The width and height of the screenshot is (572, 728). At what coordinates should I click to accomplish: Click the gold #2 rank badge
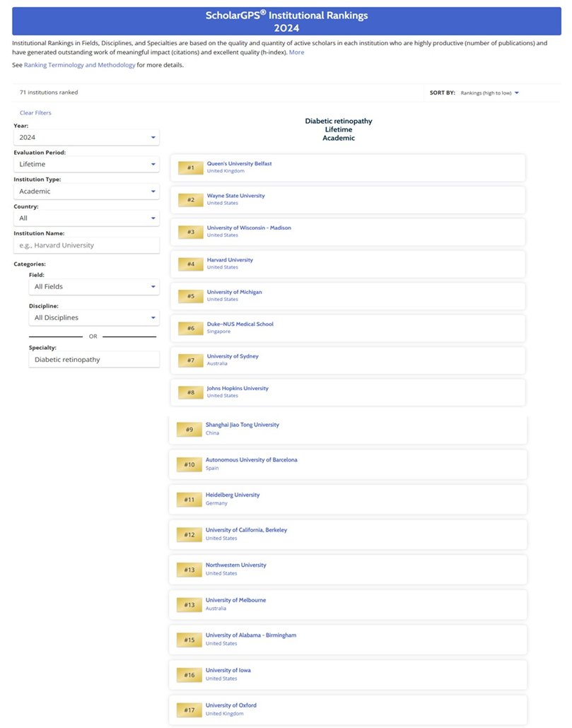coord(191,199)
